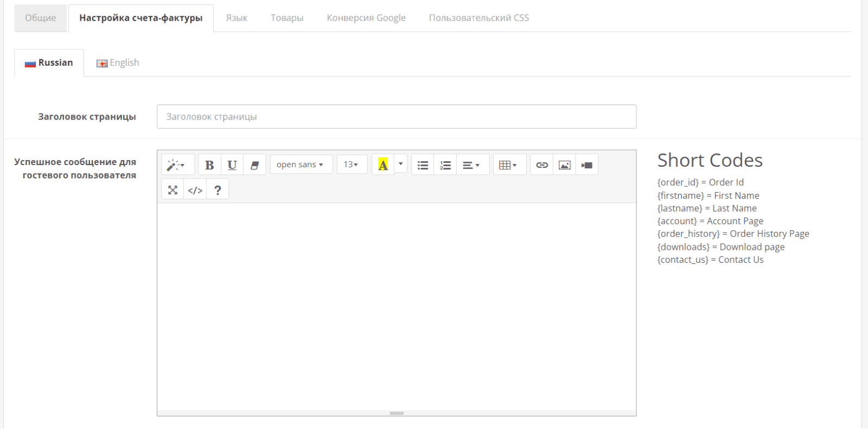Click the Заголовок страницы field label

tap(87, 117)
